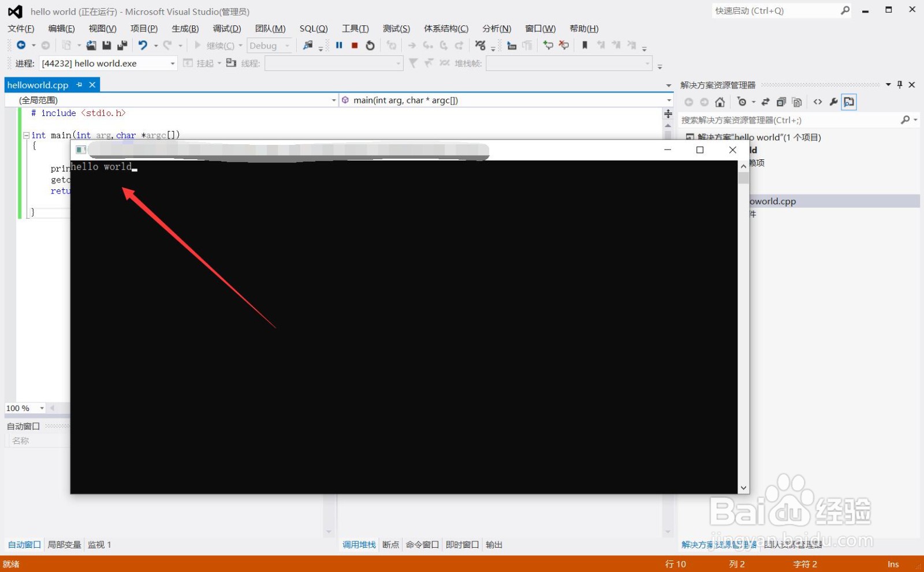Expand the Undo history dropdown arrow
The width and height of the screenshot is (924, 572).
(x=155, y=46)
